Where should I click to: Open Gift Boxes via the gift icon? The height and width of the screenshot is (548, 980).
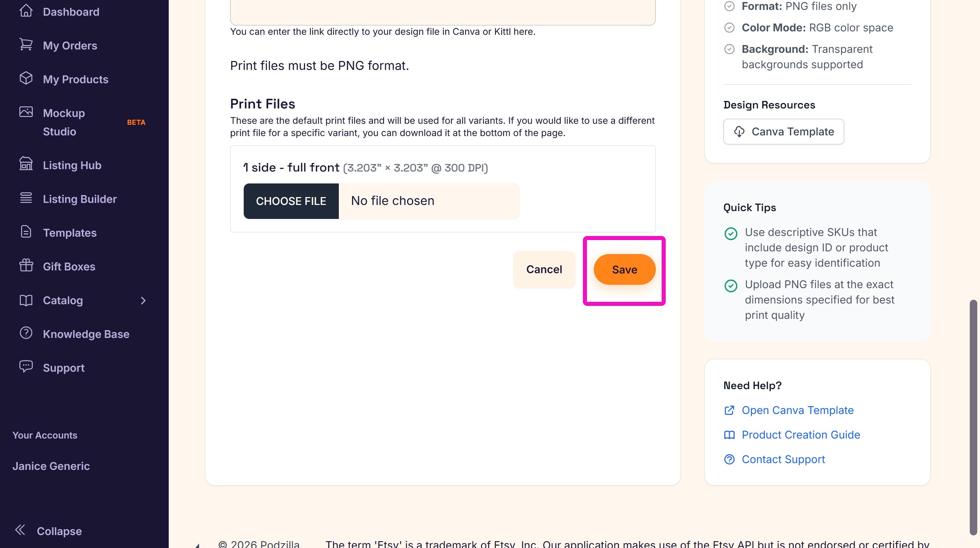coord(26,265)
